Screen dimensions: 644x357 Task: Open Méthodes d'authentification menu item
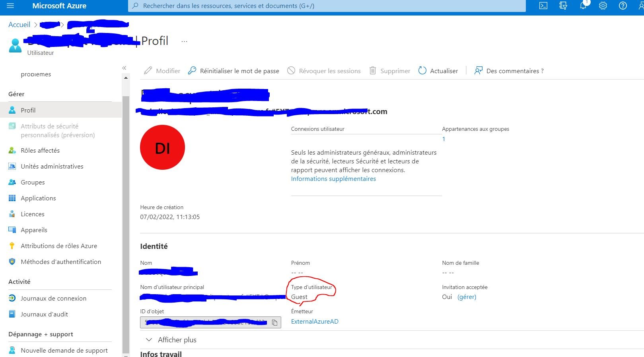tap(61, 262)
